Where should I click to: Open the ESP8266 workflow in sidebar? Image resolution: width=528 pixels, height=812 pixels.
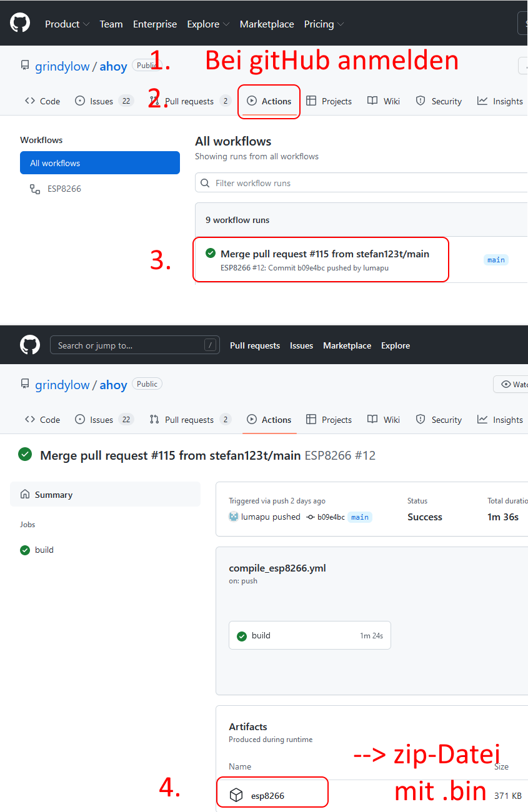[64, 189]
